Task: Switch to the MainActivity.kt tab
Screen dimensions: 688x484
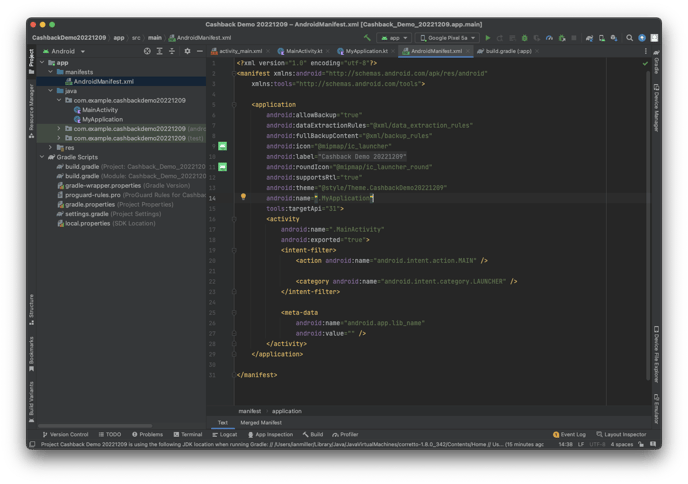Action: point(304,50)
